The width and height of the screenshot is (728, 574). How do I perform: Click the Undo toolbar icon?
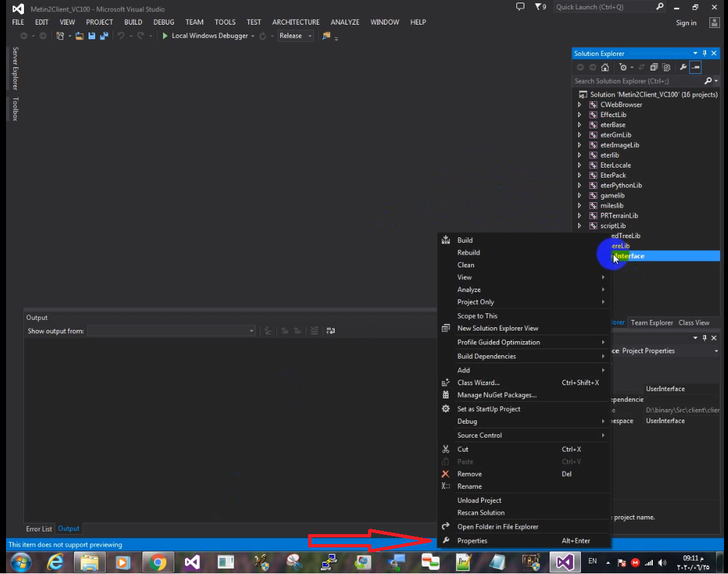pyautogui.click(x=120, y=36)
